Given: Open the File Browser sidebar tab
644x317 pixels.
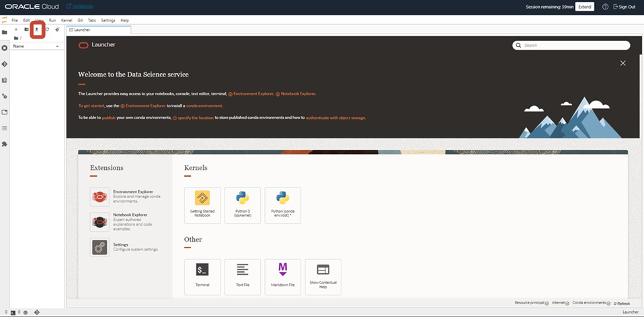Looking at the screenshot, I should coord(5,32).
